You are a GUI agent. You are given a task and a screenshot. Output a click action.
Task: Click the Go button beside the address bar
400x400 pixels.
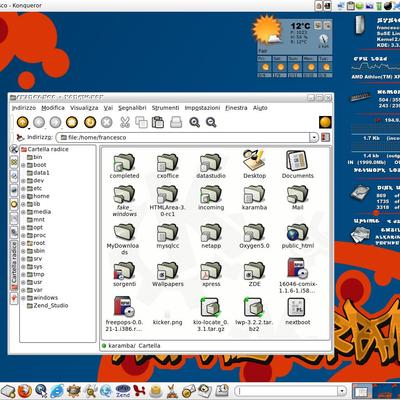325,137
